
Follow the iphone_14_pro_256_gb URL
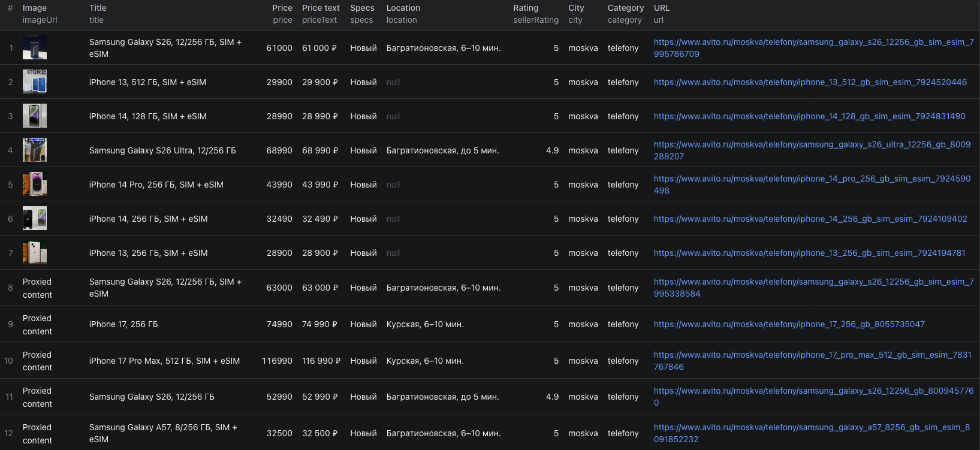click(x=812, y=185)
